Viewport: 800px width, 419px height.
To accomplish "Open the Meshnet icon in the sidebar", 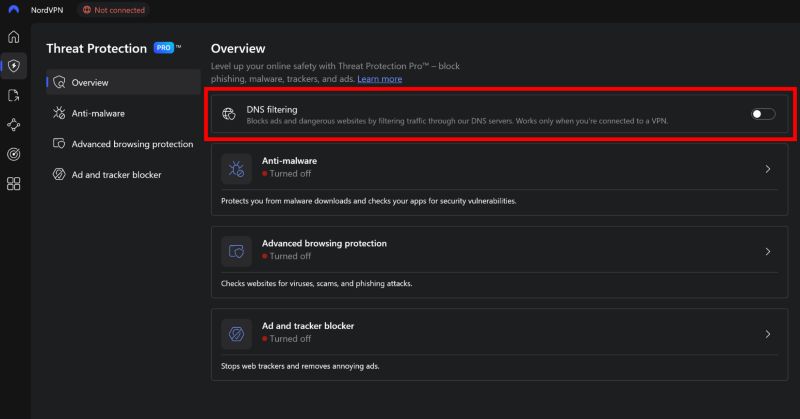I will tap(14, 125).
